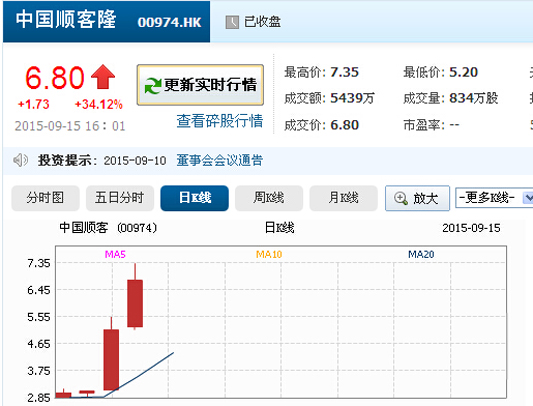The image size is (533, 406).
Task: Click the clock icon next to 已收盘
Action: coord(232,22)
